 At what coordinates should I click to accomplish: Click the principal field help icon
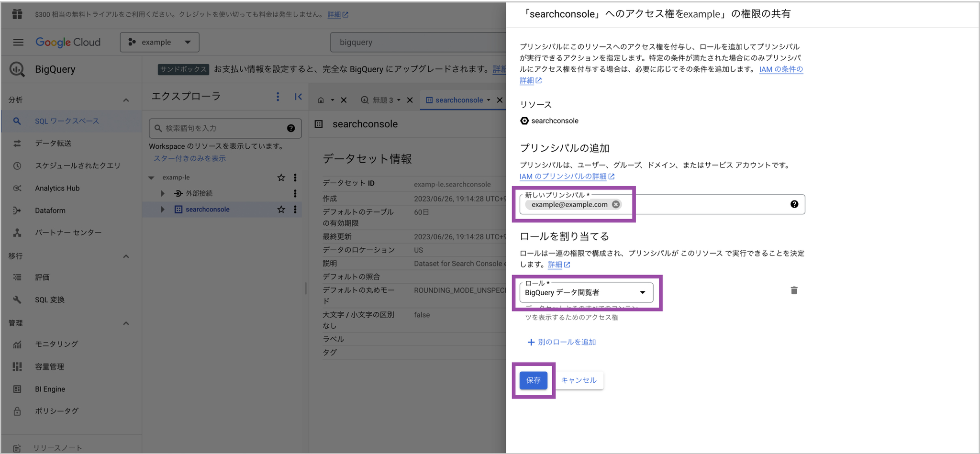794,204
